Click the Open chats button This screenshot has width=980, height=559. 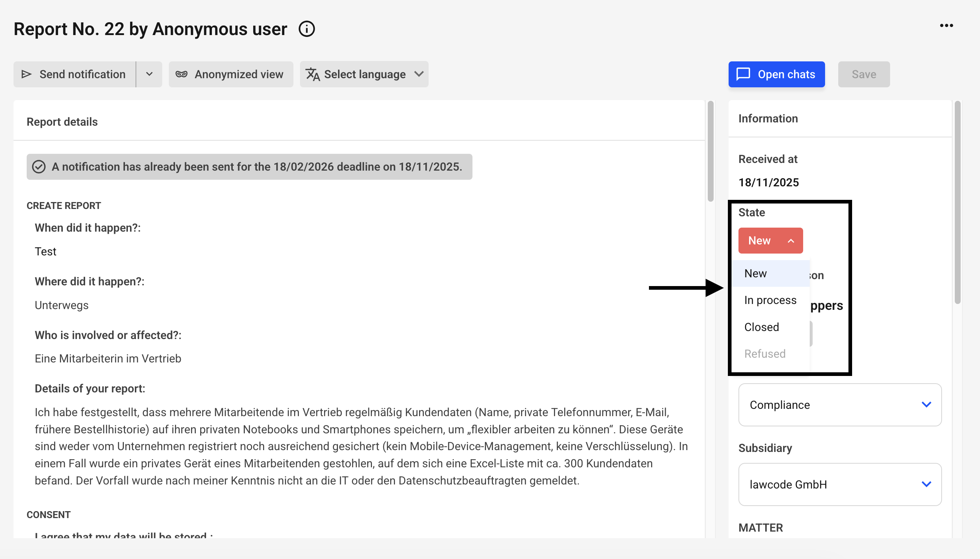pyautogui.click(x=776, y=74)
